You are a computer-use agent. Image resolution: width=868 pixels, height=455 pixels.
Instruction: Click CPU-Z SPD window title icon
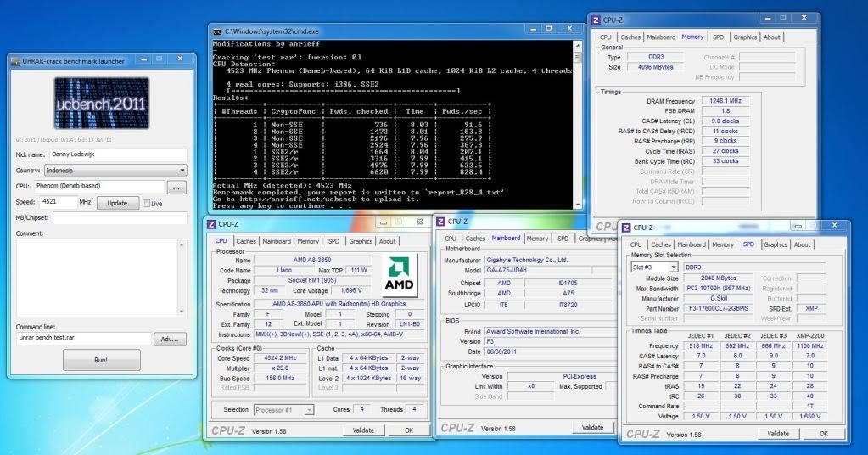pyautogui.click(x=626, y=227)
